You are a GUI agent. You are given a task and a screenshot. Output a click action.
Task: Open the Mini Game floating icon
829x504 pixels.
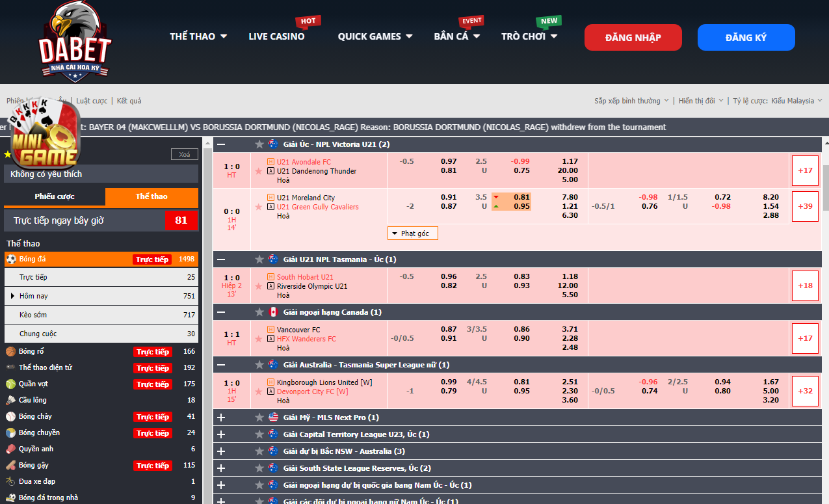(44, 135)
